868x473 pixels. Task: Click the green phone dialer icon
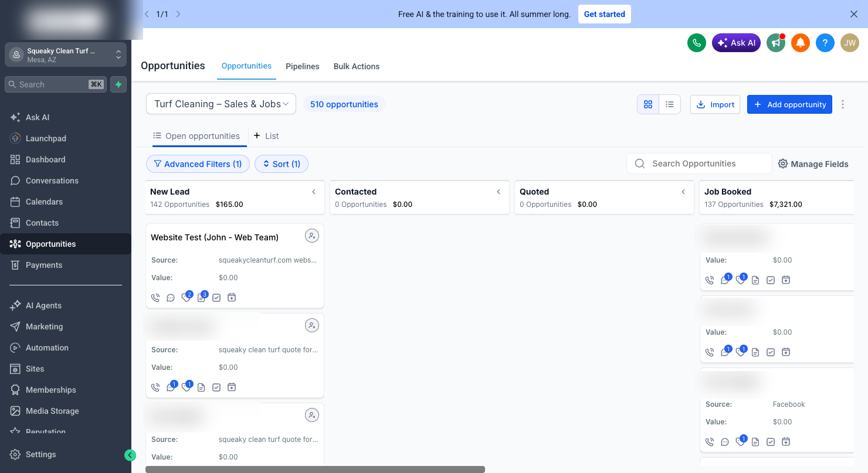click(x=697, y=43)
